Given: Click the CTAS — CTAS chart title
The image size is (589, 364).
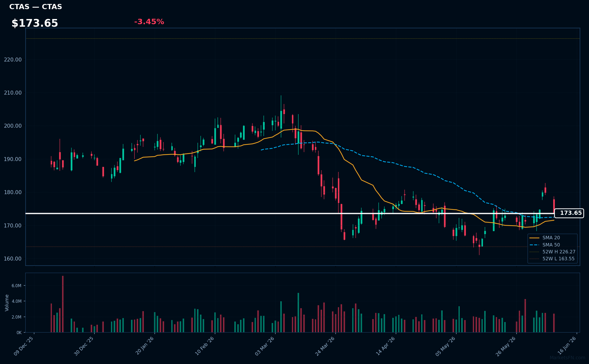Looking at the screenshot, I should (36, 7).
